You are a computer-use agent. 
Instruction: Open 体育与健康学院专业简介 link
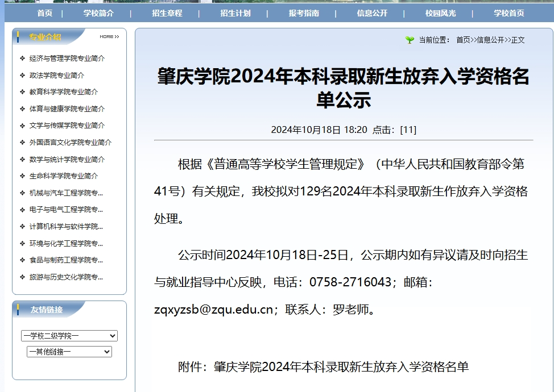[x=67, y=109]
